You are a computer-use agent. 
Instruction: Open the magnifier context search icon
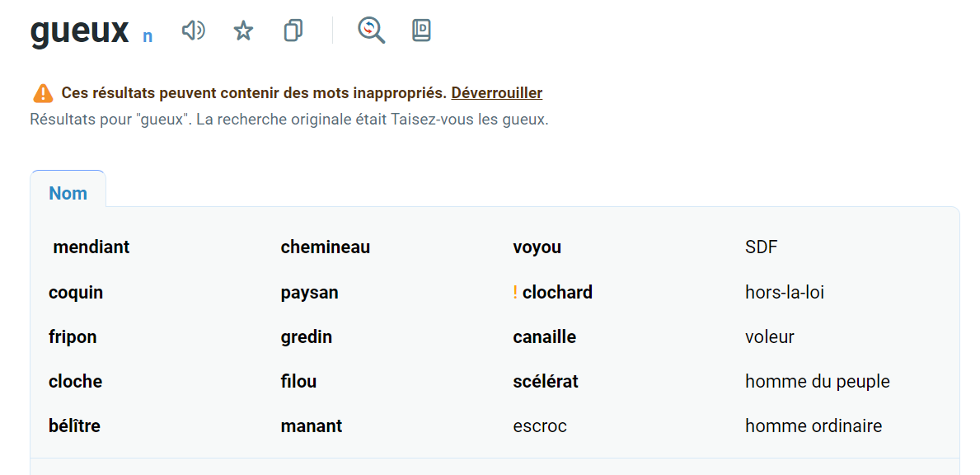[371, 31]
